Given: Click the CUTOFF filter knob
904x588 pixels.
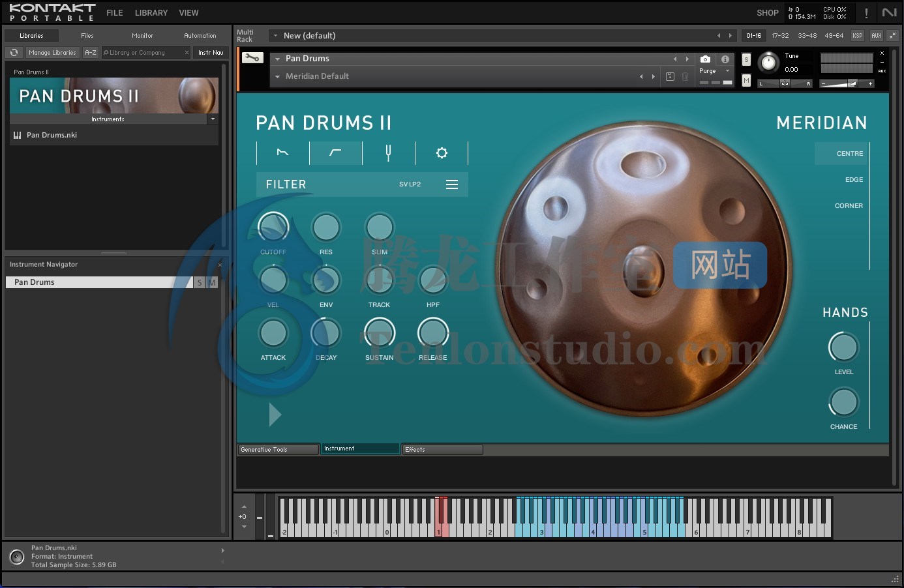Looking at the screenshot, I should [x=273, y=227].
